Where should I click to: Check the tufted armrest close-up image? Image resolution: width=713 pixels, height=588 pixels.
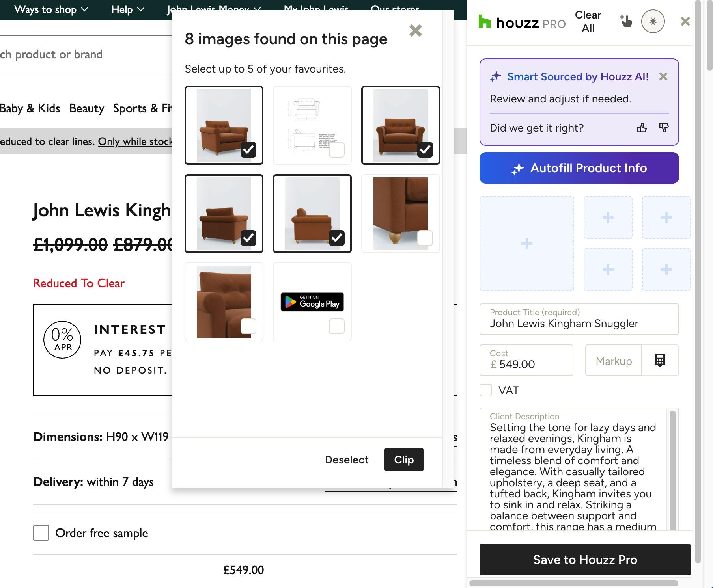pyautogui.click(x=248, y=326)
